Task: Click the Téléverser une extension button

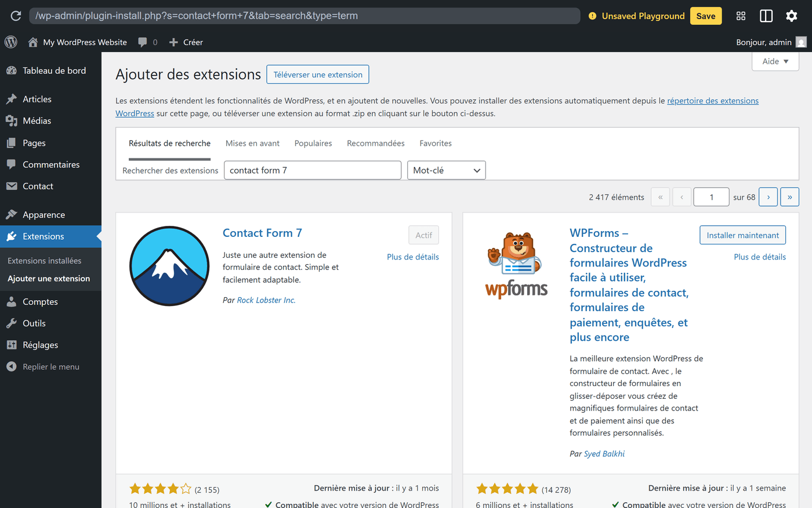Action: point(317,74)
